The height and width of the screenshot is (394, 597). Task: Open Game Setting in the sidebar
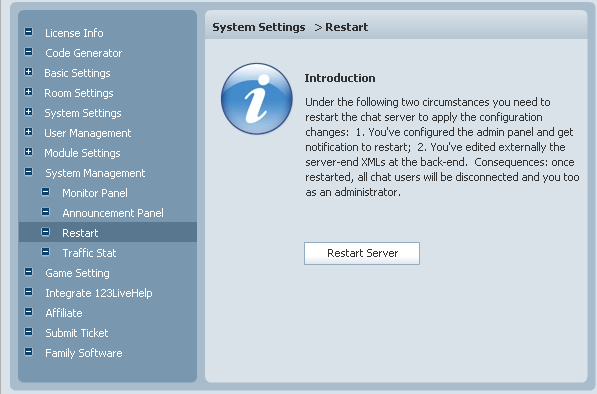point(77,273)
